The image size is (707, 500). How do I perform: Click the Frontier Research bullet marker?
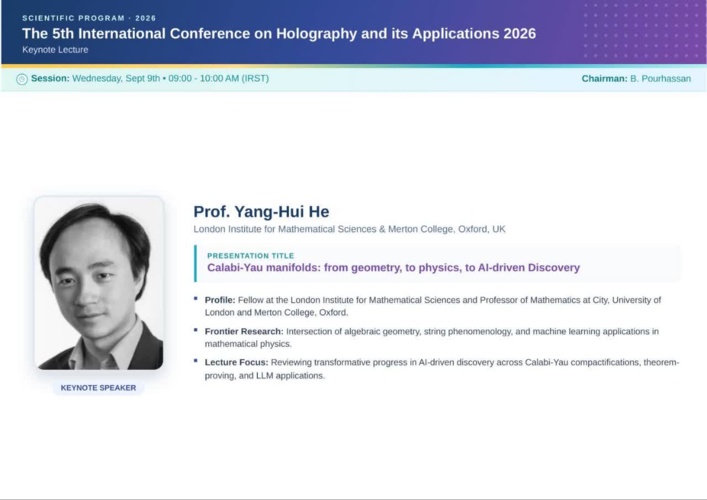(x=196, y=330)
